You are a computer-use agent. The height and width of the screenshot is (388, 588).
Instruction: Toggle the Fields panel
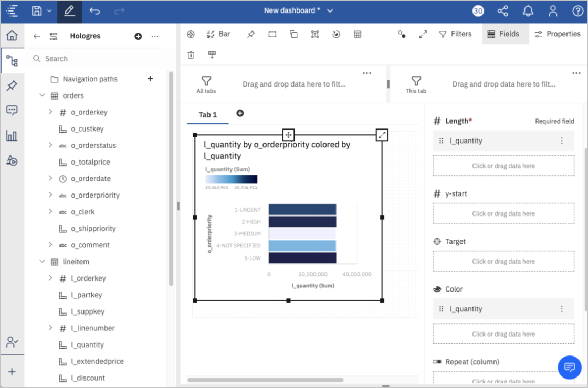pos(506,34)
